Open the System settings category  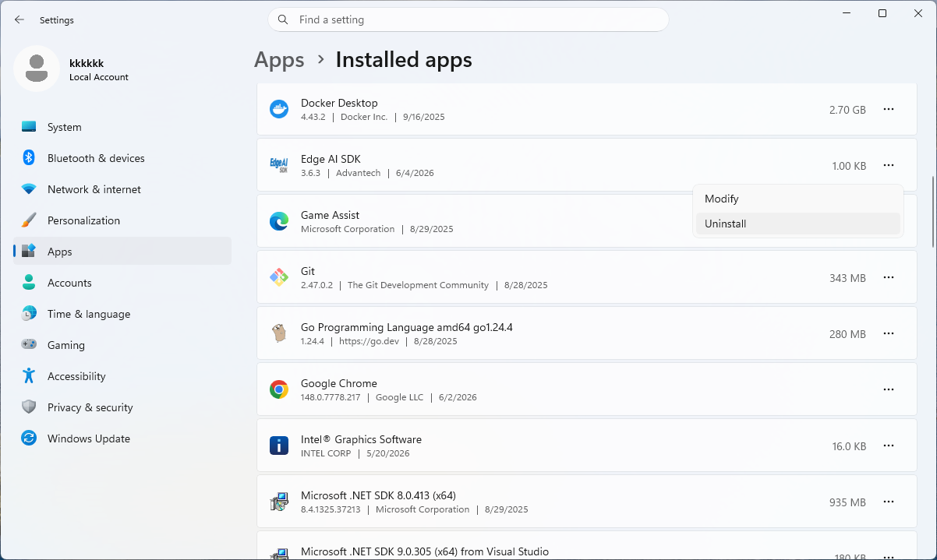122,127
